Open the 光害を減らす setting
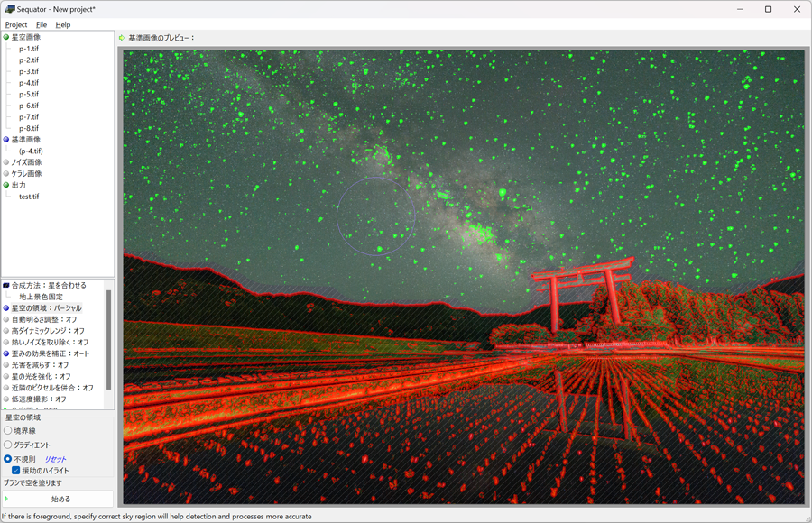This screenshot has width=812, height=523. click(41, 365)
